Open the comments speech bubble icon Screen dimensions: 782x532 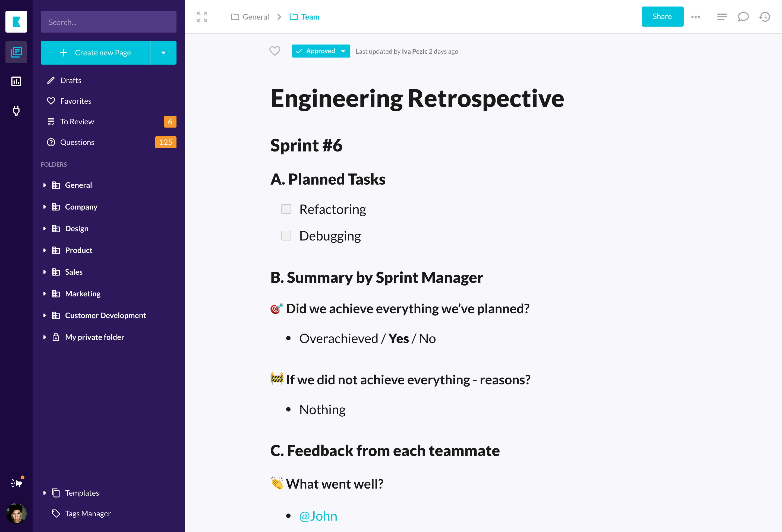tap(743, 17)
